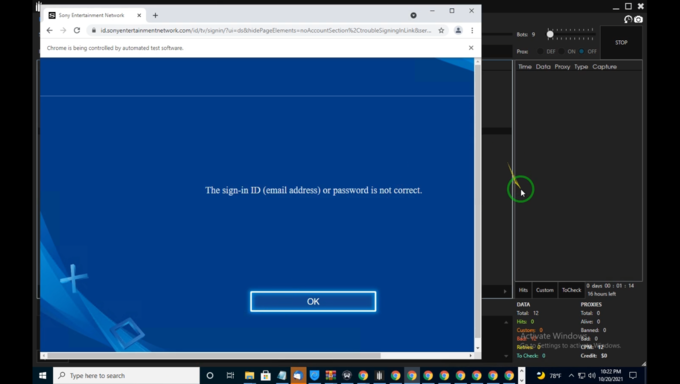Open Chrome's three-dot menu
Viewport: 680px width, 384px height.
coord(472,30)
